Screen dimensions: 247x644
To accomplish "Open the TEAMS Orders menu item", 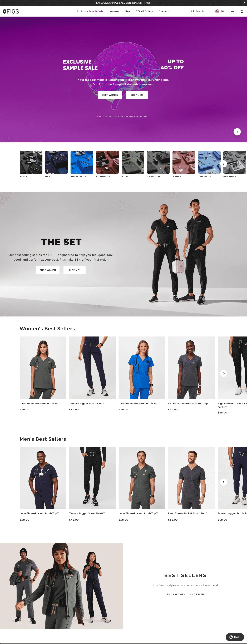I will point(144,11).
